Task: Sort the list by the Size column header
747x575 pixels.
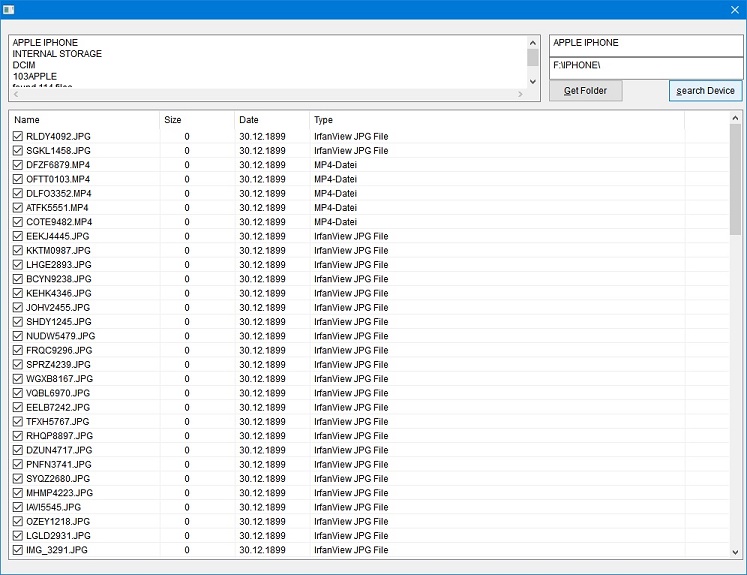Action: coord(197,120)
